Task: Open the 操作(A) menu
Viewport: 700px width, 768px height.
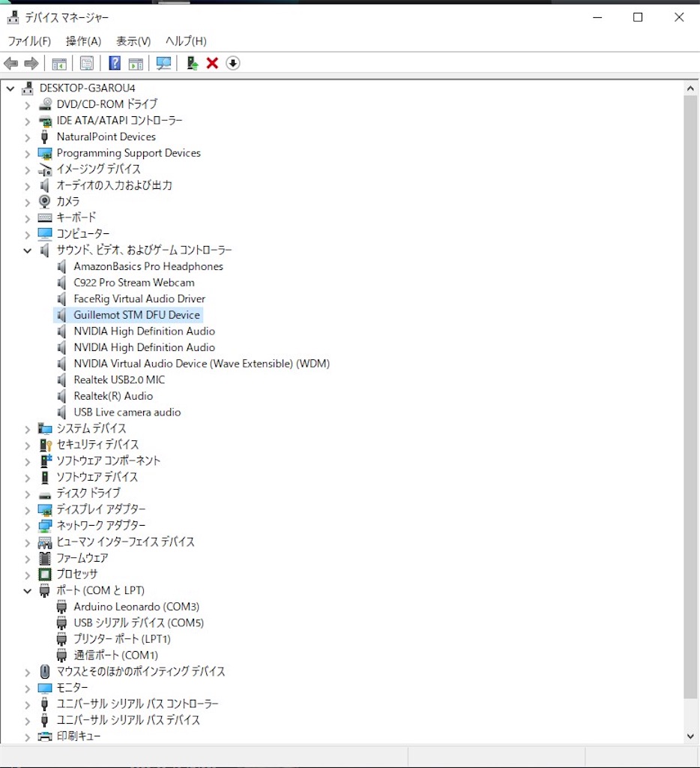Action: pos(83,41)
